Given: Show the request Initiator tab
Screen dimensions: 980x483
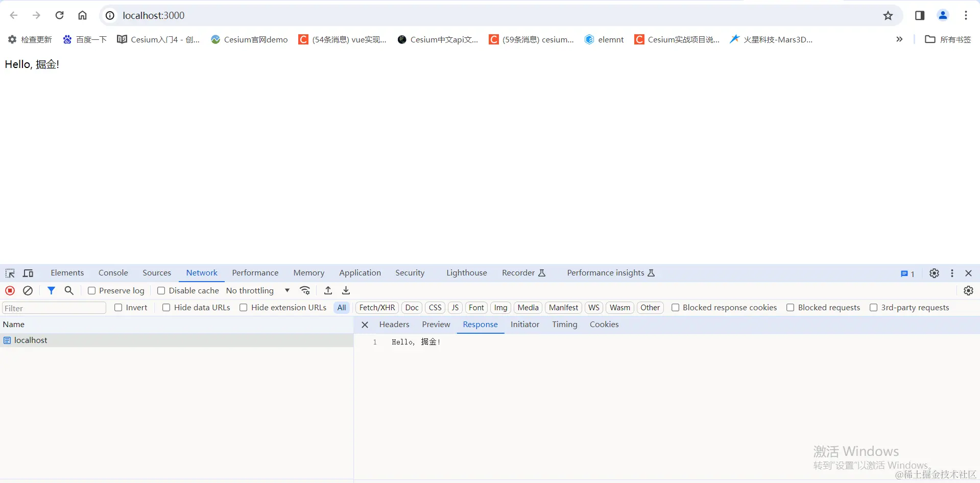Looking at the screenshot, I should [525, 325].
